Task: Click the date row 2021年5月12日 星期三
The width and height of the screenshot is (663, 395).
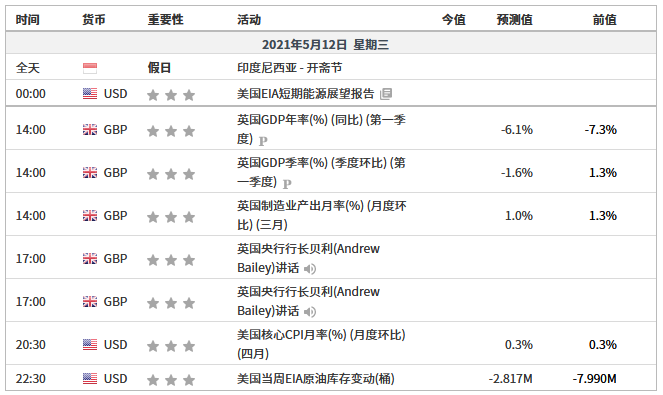Action: 331,44
